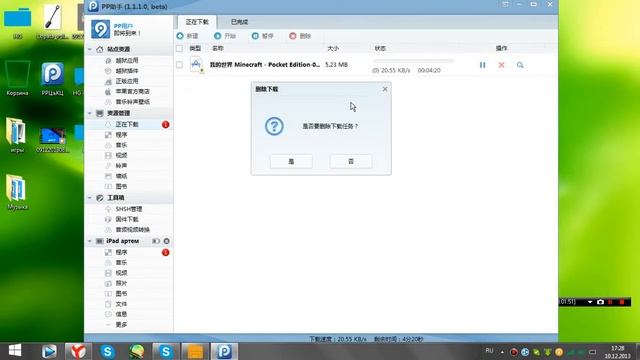Click the red 删除 delete toolbar button

[x=300, y=36]
